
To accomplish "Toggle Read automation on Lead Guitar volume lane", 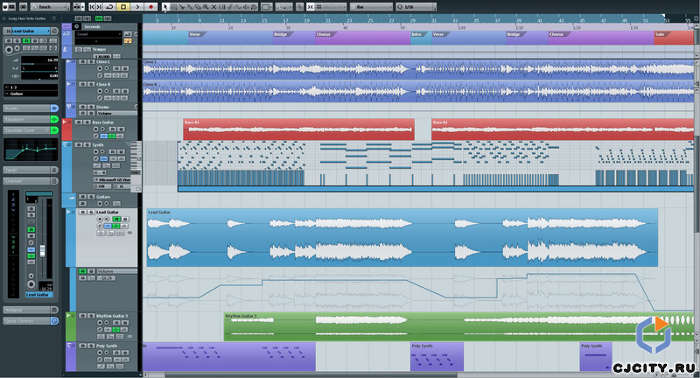I will (x=83, y=271).
